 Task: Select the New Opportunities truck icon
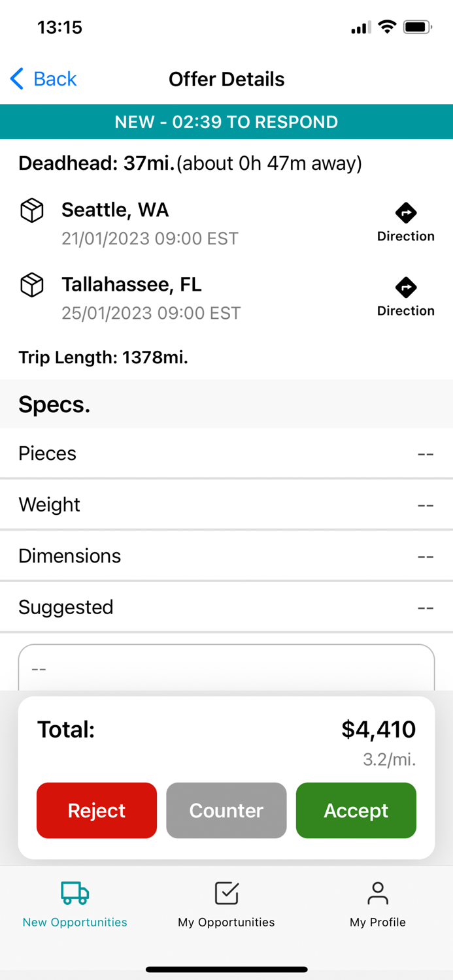point(74,892)
